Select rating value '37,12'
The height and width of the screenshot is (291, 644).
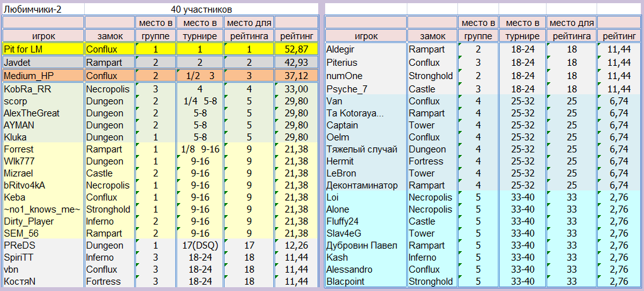[296, 76]
